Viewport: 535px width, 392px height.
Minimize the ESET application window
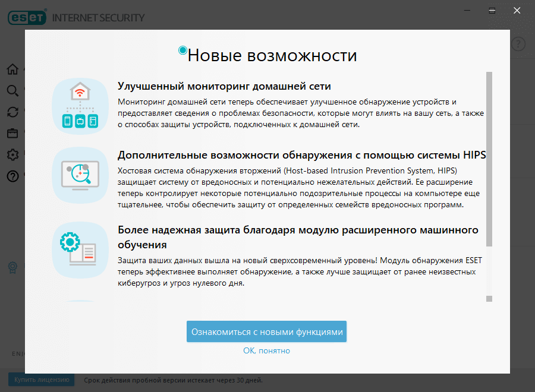click(x=467, y=10)
